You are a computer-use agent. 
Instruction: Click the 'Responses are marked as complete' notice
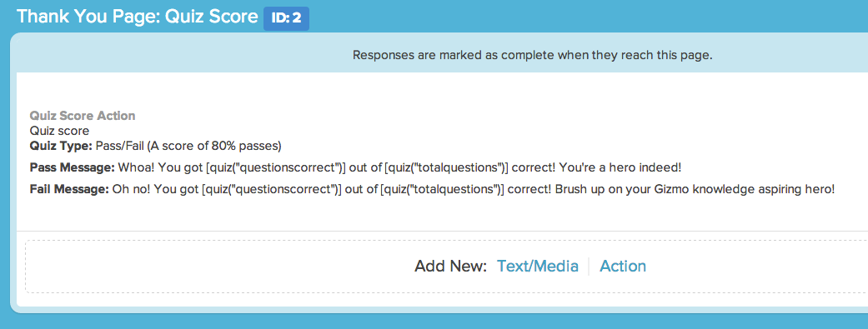tap(533, 55)
